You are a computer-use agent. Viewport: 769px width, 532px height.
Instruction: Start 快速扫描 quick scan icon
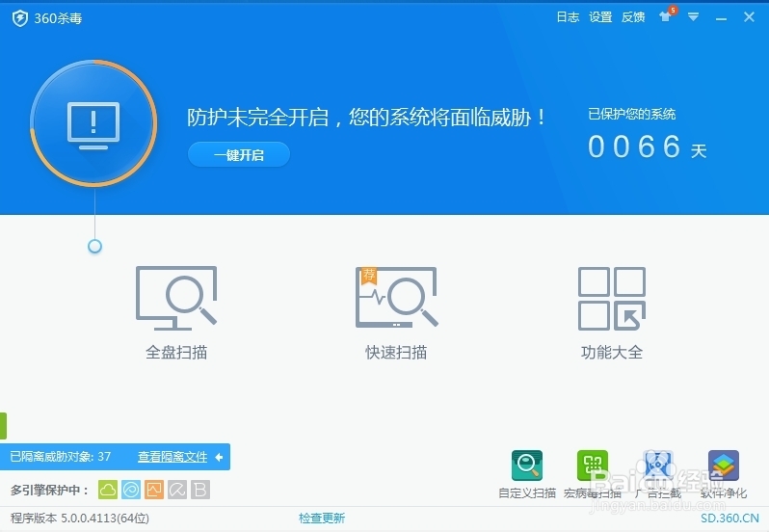click(x=396, y=297)
